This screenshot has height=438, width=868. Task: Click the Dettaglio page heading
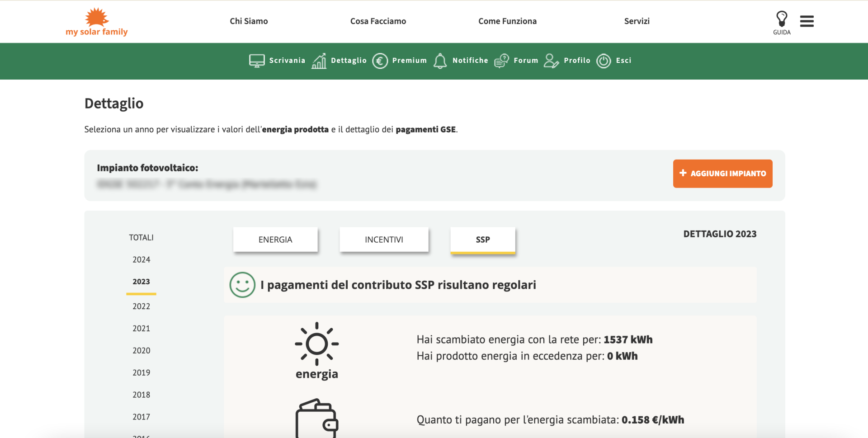114,104
